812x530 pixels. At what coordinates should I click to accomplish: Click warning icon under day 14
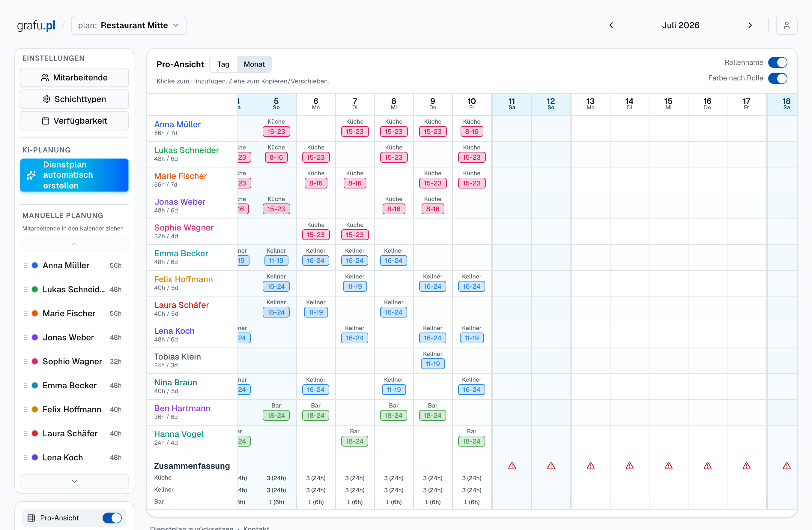[629, 466]
